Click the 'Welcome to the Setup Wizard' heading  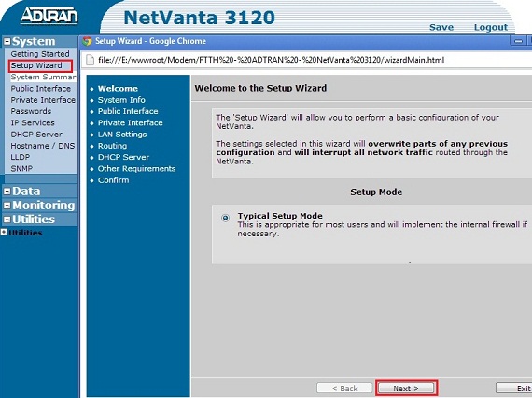tap(260, 88)
